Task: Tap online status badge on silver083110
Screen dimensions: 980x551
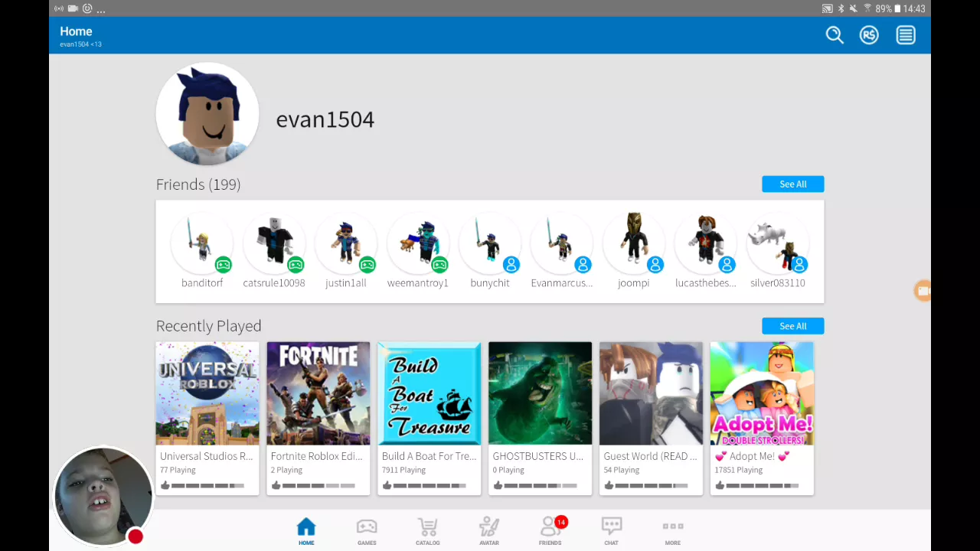Action: [x=799, y=265]
